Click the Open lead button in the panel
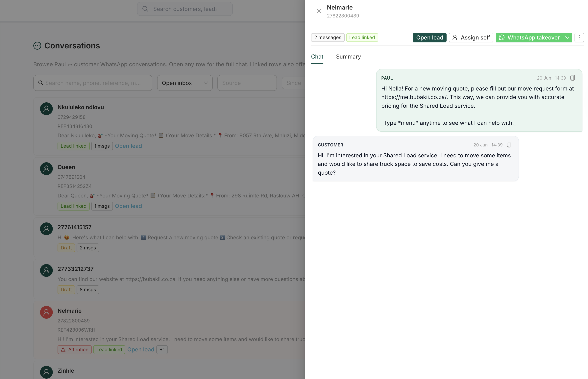The image size is (588, 379). [429, 38]
